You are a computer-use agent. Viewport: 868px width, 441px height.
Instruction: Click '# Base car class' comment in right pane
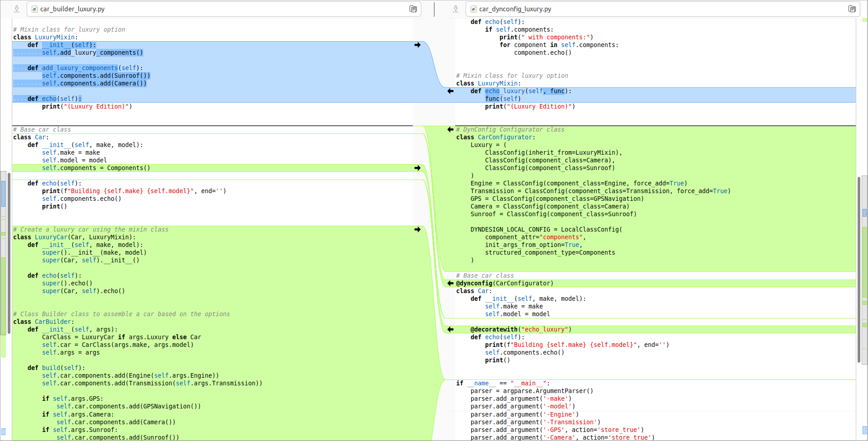point(485,276)
